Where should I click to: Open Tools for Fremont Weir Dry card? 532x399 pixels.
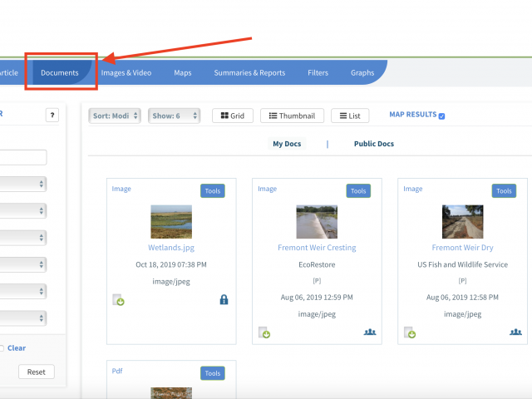tap(504, 190)
